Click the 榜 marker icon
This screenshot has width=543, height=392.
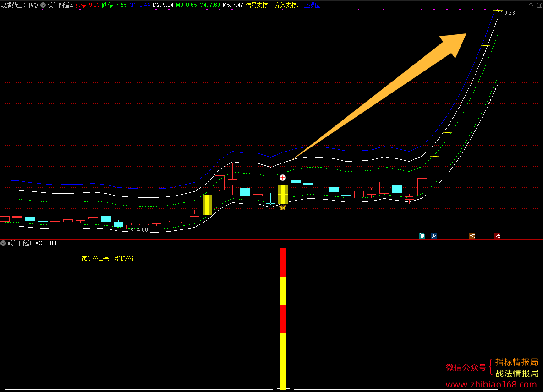point(472,236)
